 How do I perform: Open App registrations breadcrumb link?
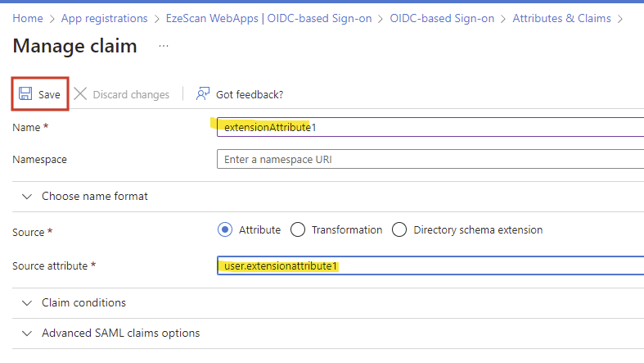[x=105, y=18]
